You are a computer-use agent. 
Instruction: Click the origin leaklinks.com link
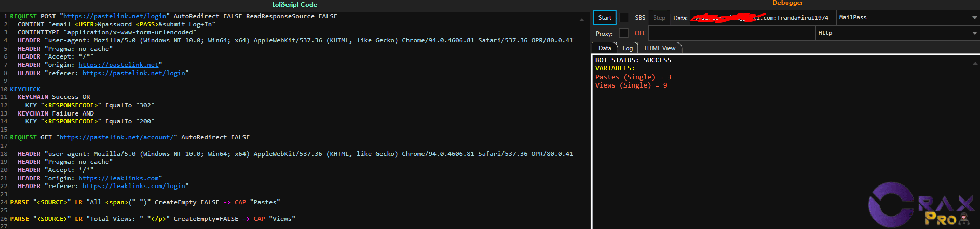point(118,178)
